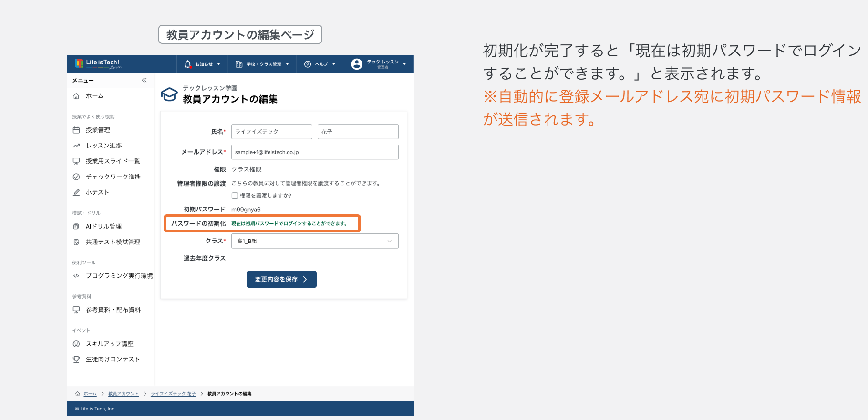Open 参考資料・配布資料 menu item
Screen dimensions: 868x420
point(113,310)
